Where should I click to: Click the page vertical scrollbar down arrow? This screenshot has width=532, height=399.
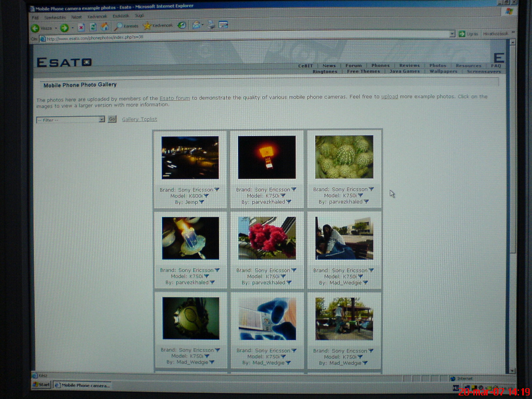coord(512,371)
